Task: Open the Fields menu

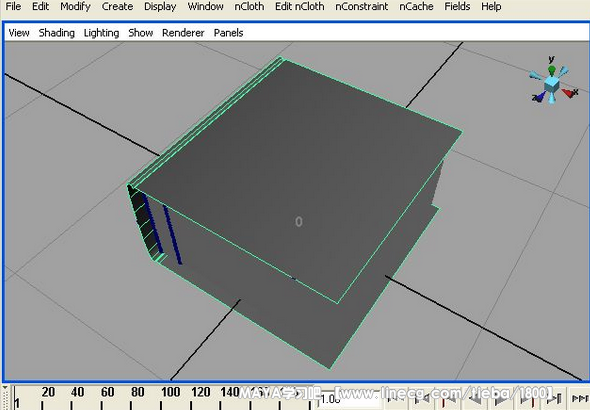Action: [457, 6]
